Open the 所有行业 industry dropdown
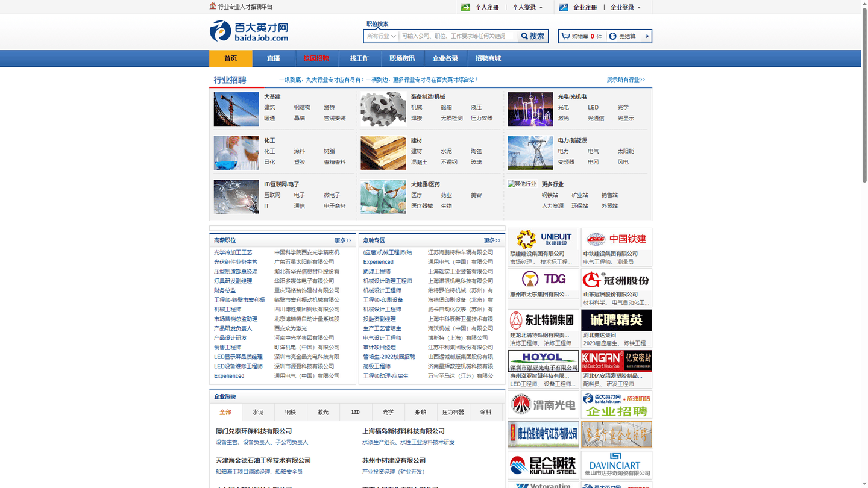This screenshot has height=488, width=868. tap(381, 36)
